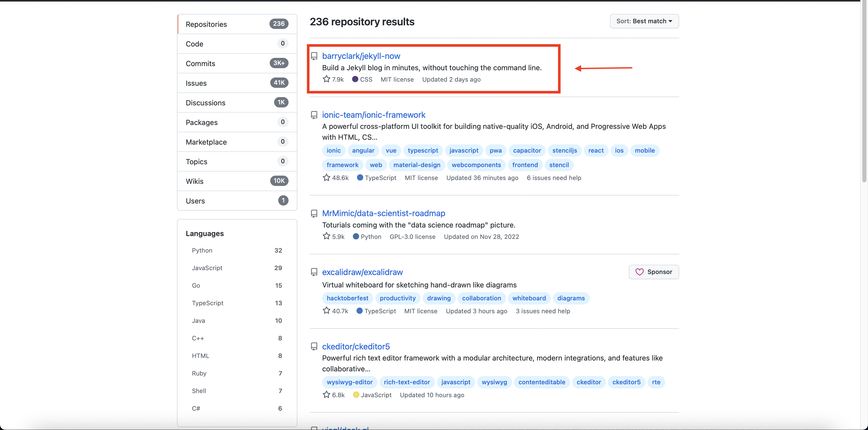868x430 pixels.
Task: Click the ionic topic tag
Action: [334, 150]
